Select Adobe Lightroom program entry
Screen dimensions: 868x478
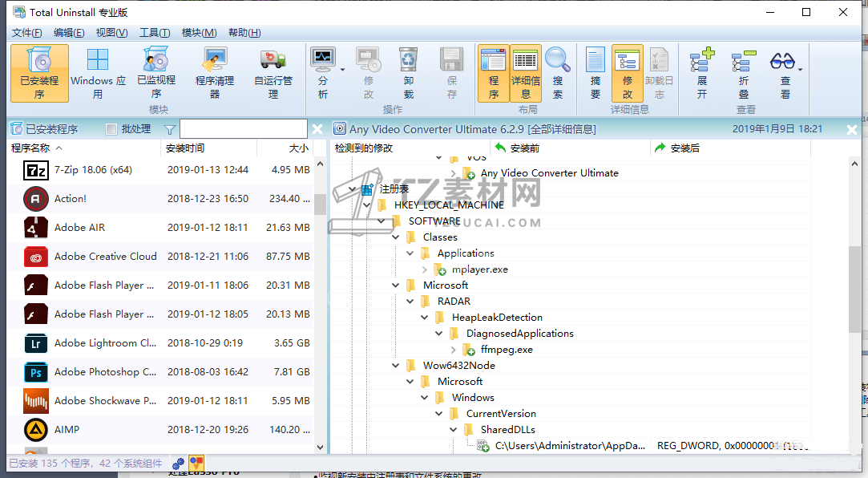pos(160,342)
